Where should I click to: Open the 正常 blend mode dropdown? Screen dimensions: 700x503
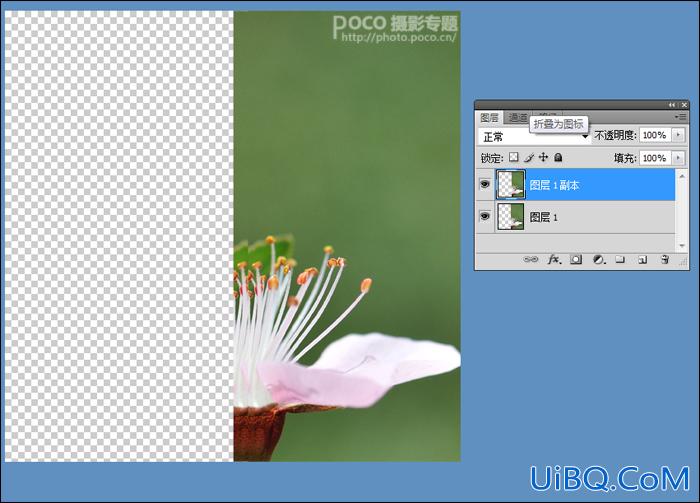point(535,136)
